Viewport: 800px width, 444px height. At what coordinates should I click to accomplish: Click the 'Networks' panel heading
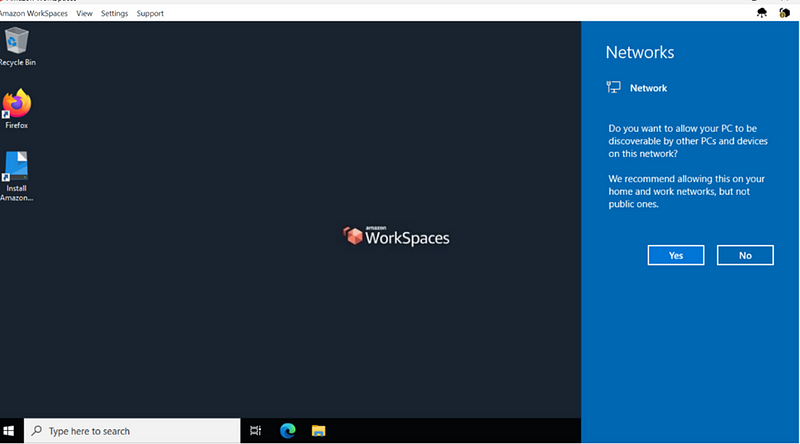pyautogui.click(x=640, y=52)
